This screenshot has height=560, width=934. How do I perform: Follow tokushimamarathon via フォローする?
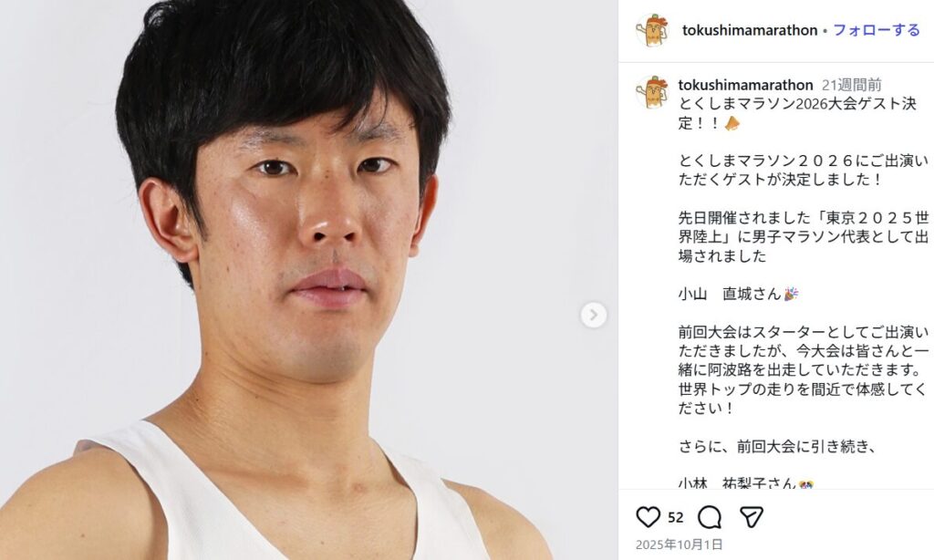click(x=877, y=30)
